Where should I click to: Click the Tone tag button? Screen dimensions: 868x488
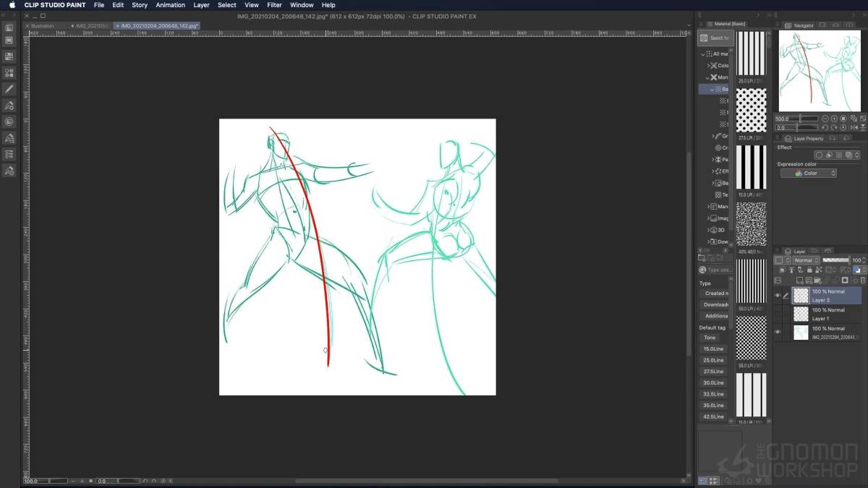pos(710,338)
